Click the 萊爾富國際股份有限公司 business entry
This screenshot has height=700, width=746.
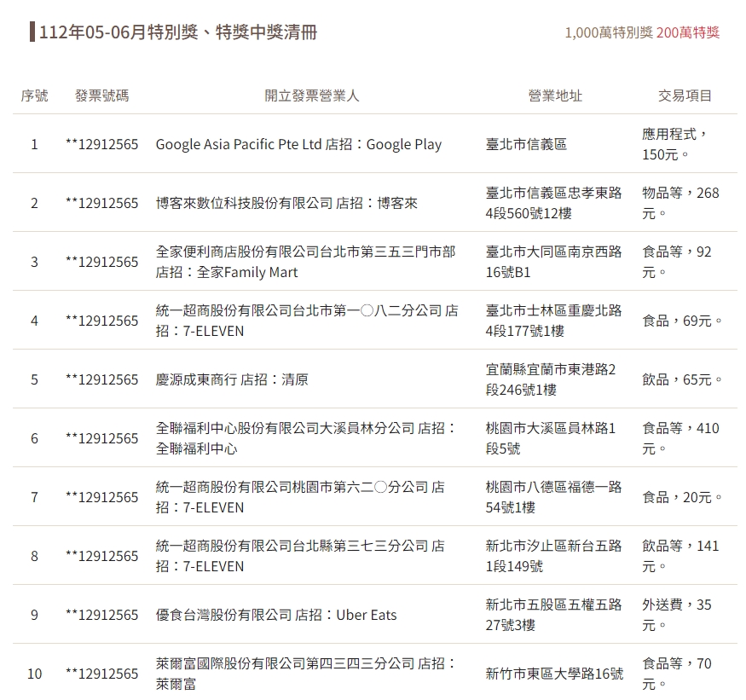click(305, 674)
